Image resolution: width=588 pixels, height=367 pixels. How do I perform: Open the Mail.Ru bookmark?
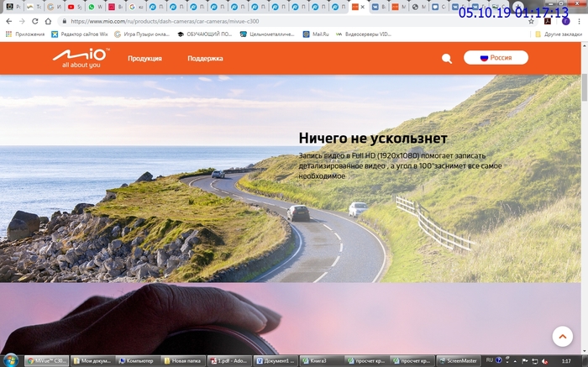click(x=316, y=34)
